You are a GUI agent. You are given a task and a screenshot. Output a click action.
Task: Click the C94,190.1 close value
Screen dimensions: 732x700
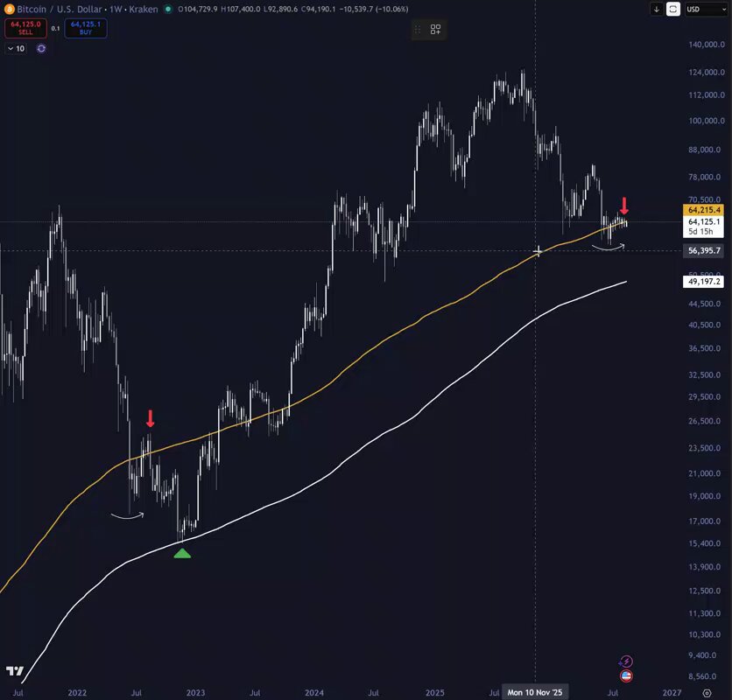318,9
